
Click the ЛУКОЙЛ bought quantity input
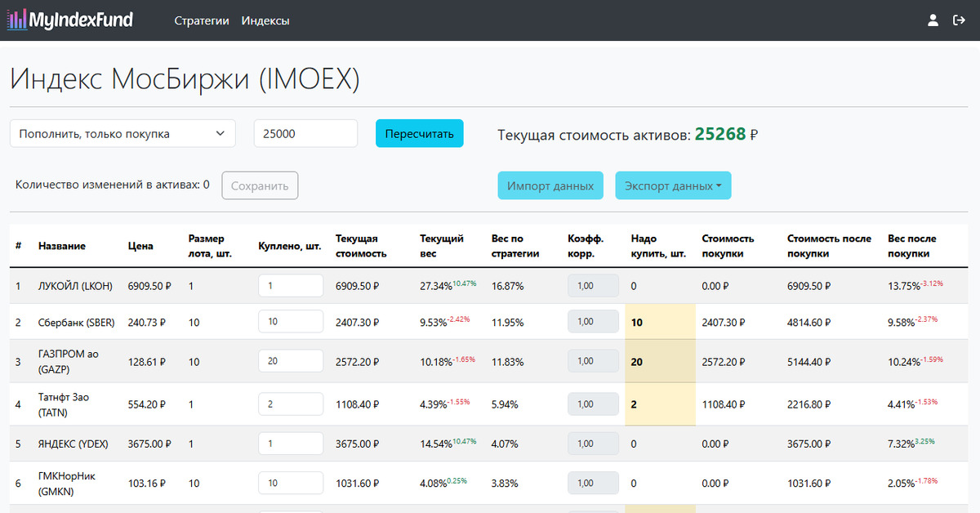pos(291,286)
